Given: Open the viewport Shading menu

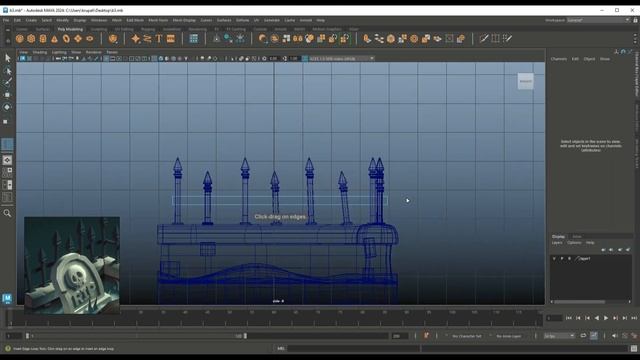Looking at the screenshot, I should pyautogui.click(x=40, y=52).
